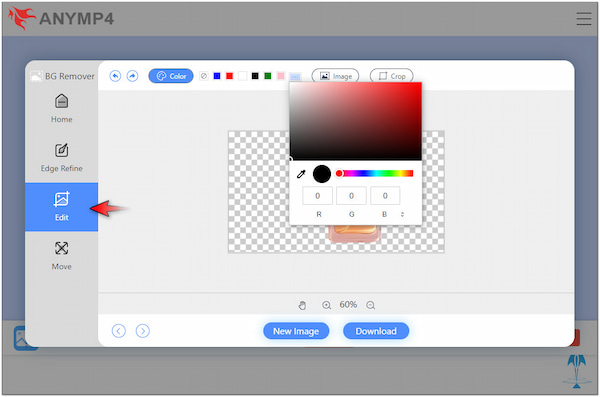Screen dimensions: 600x397
Task: Pick the white color swatch
Action: click(242, 76)
